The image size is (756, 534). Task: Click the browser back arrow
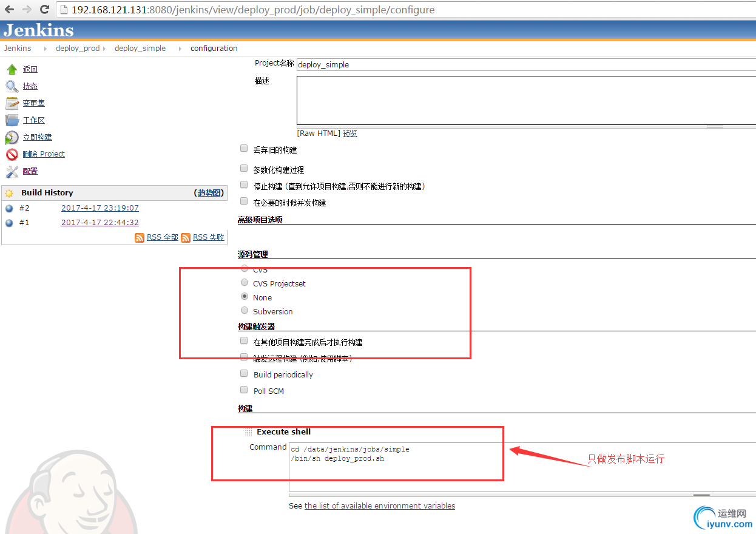(9, 9)
